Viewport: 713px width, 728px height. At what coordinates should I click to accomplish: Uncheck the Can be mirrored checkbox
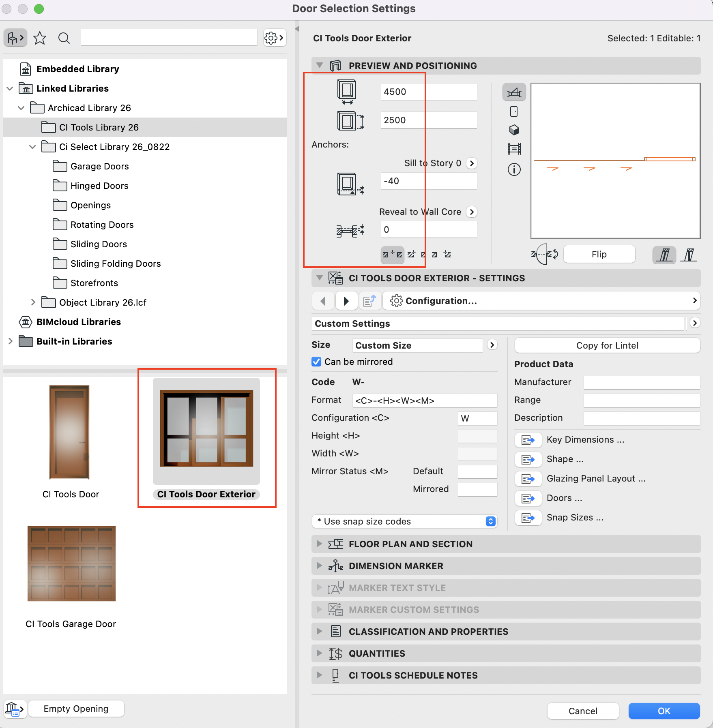pos(316,362)
